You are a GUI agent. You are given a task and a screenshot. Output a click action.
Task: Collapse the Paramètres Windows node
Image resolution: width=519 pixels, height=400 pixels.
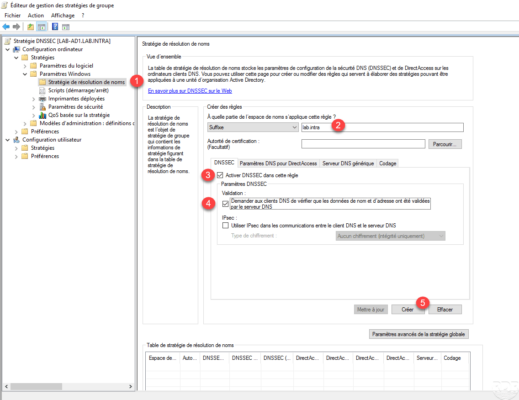tap(25, 74)
